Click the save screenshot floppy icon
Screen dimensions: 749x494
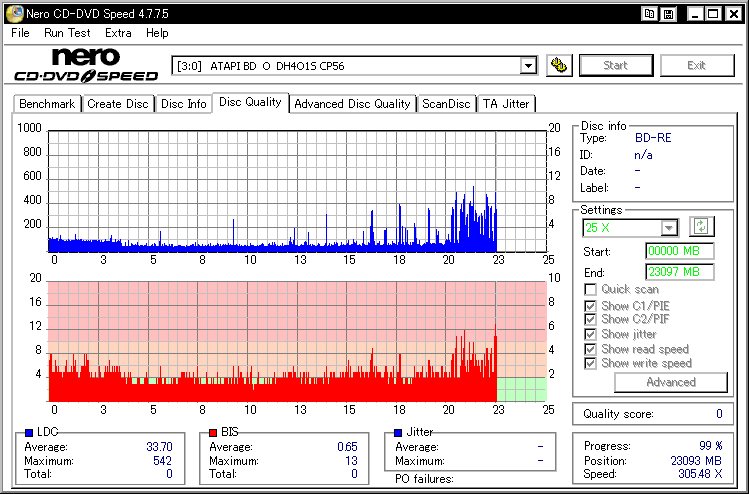coord(669,14)
